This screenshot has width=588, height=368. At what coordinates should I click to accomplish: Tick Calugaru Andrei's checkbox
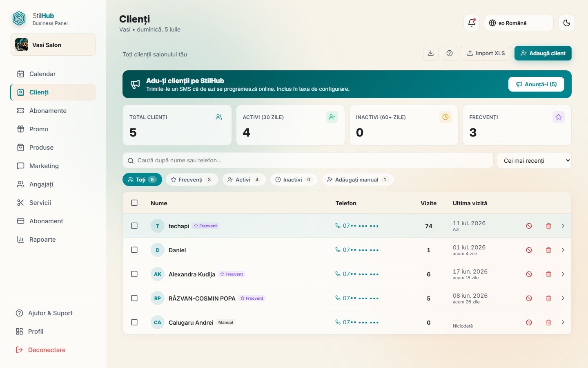coord(134,322)
